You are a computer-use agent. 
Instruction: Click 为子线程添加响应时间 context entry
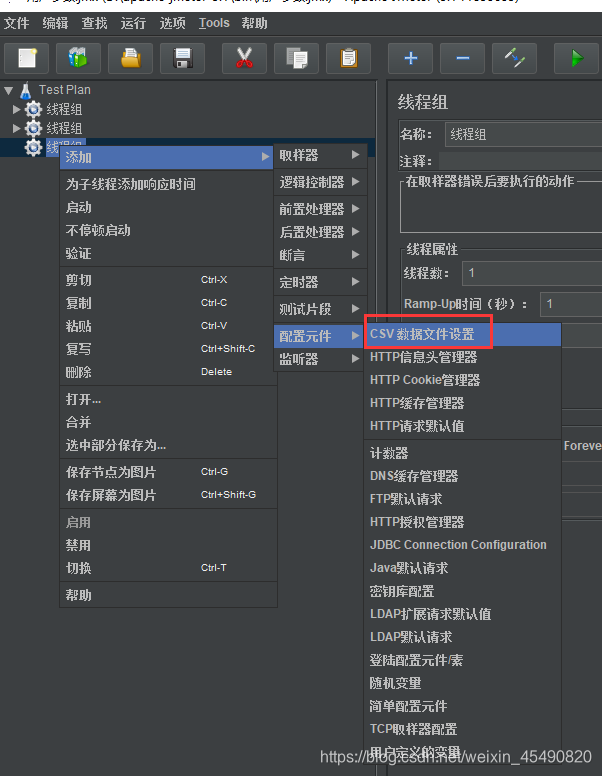coord(167,184)
